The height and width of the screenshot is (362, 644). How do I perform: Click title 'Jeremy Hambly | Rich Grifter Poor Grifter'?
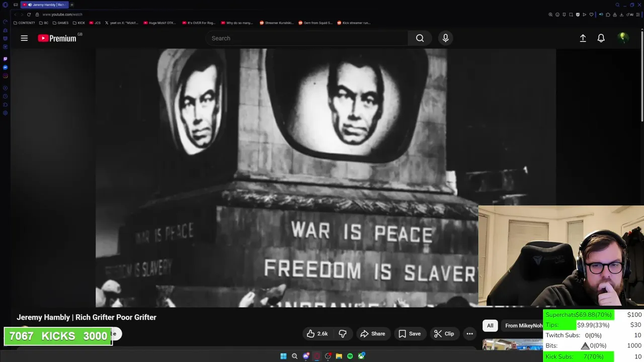click(87, 317)
